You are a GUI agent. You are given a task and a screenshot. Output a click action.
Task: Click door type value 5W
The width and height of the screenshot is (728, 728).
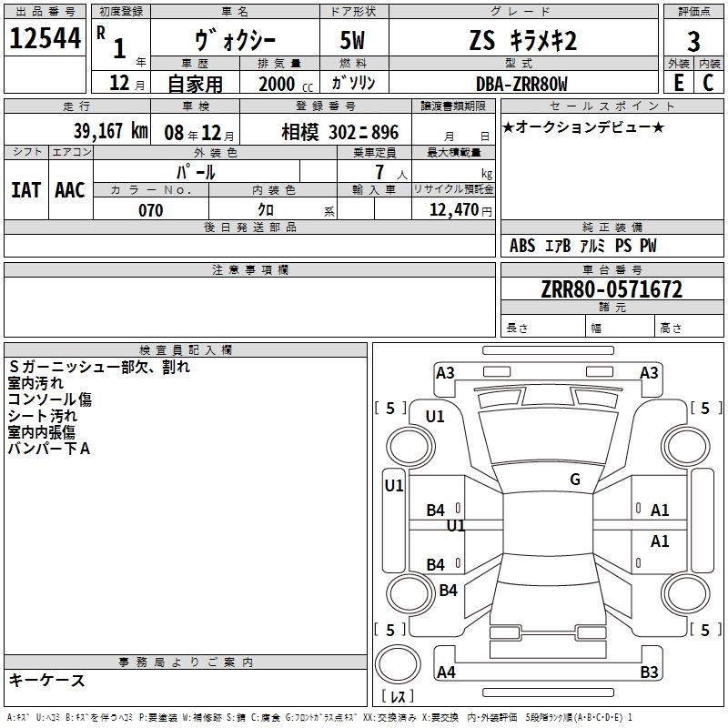coord(352,40)
